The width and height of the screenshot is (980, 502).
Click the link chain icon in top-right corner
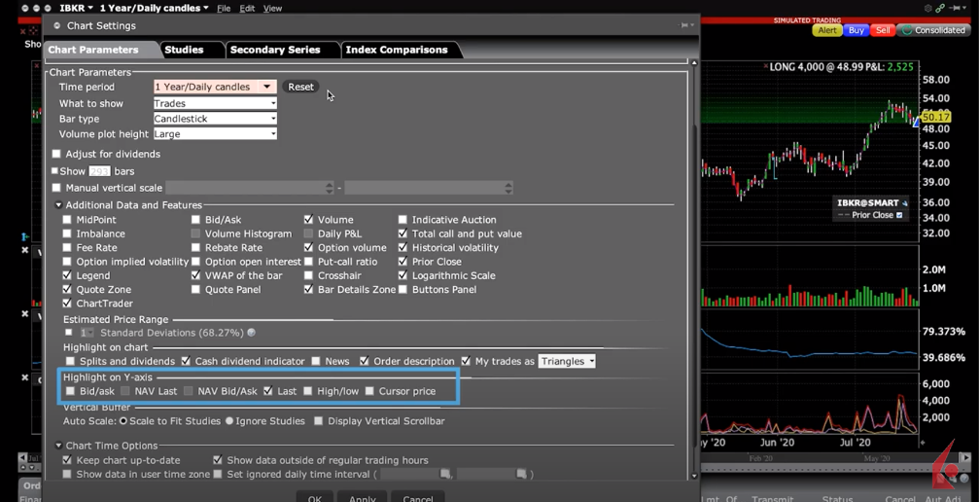[940, 8]
